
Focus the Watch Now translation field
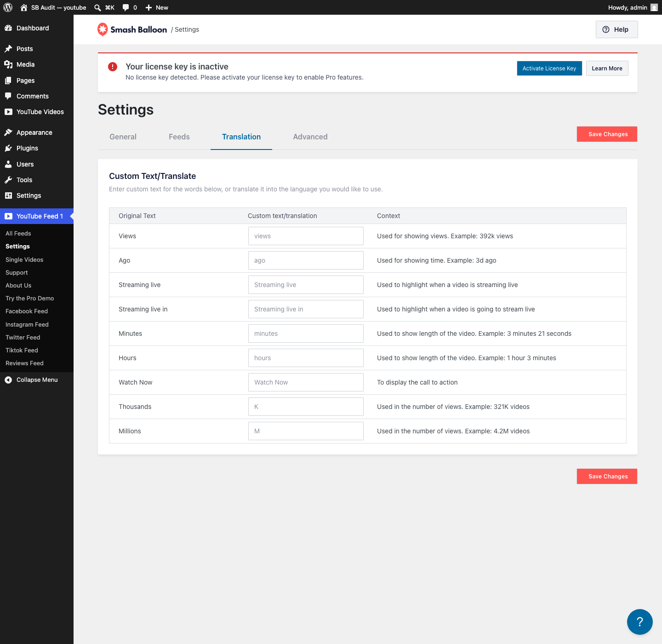(x=306, y=382)
